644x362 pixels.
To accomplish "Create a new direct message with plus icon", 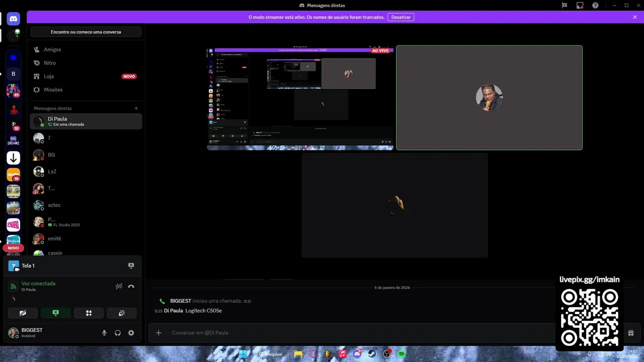I will point(136,108).
